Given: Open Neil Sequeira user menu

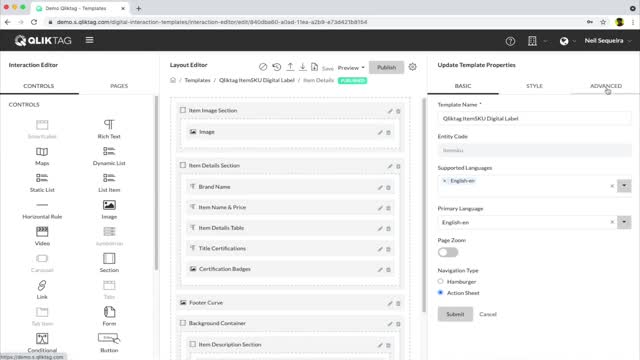Looking at the screenshot, I should pyautogui.click(x=608, y=40).
